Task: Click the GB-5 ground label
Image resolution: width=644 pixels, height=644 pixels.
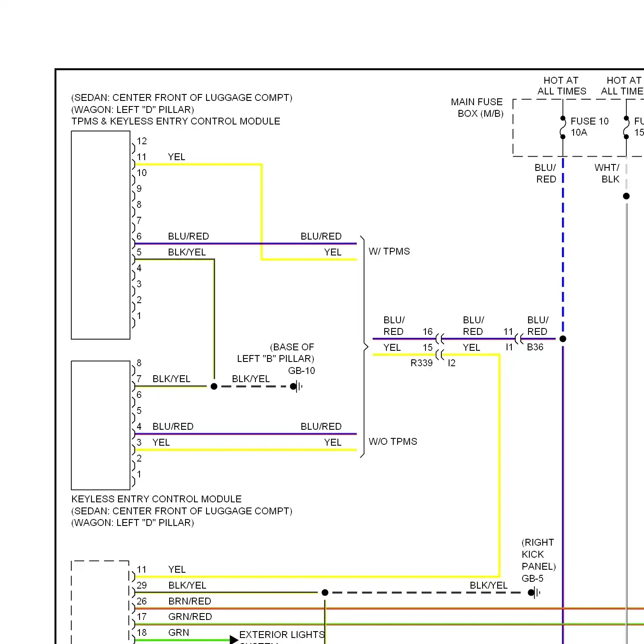Action: (x=532, y=579)
